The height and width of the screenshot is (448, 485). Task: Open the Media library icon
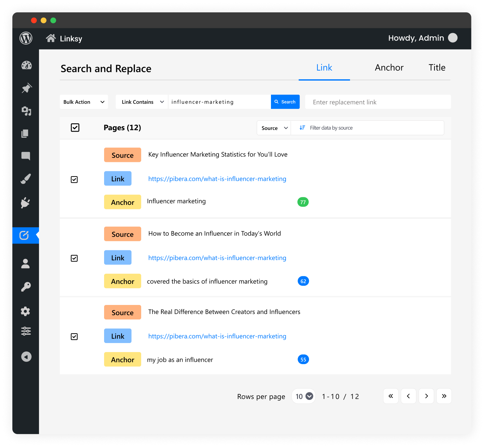[x=26, y=111]
